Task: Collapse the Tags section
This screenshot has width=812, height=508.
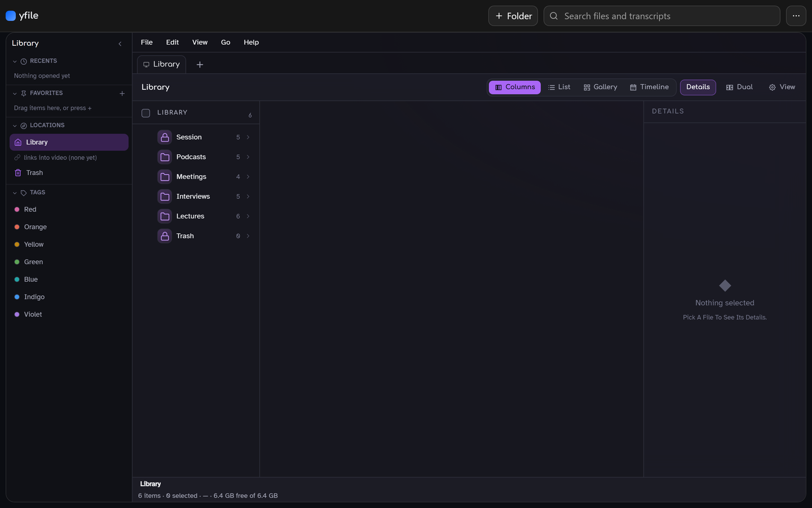Action: click(x=15, y=192)
